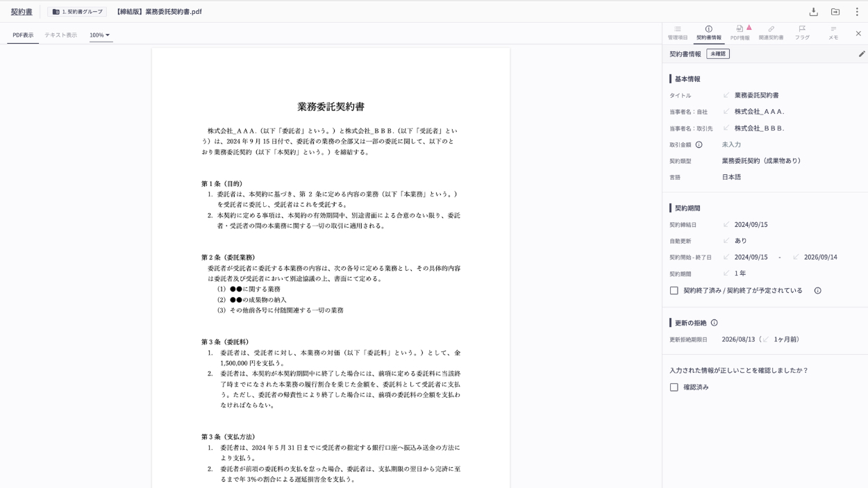868x488 pixels.
Task: Click info icon beside 契約終了済み checkbox
Action: [x=817, y=291]
